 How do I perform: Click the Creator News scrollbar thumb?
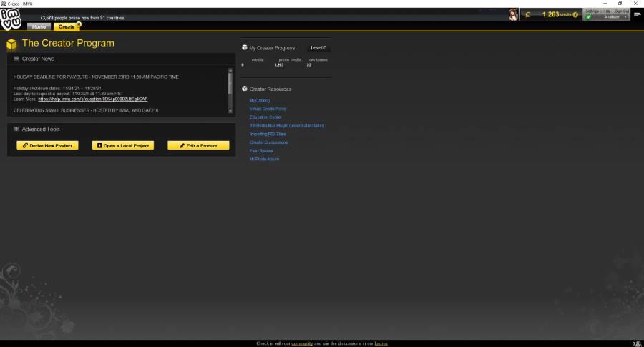[x=230, y=83]
